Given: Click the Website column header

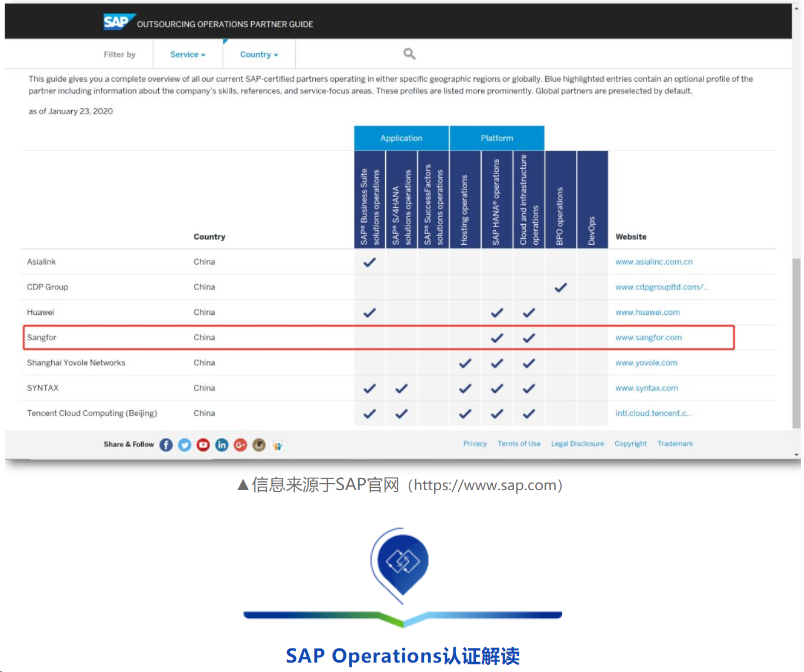Looking at the screenshot, I should tap(631, 237).
